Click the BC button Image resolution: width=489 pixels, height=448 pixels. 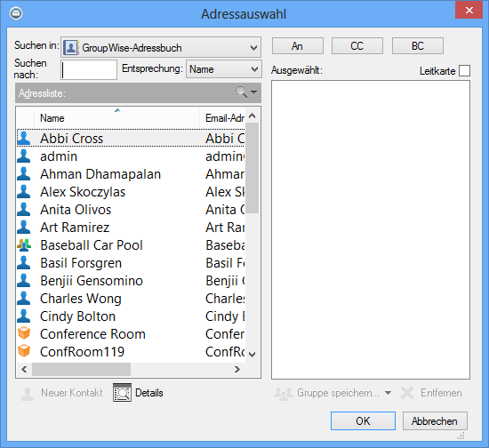[x=418, y=46]
